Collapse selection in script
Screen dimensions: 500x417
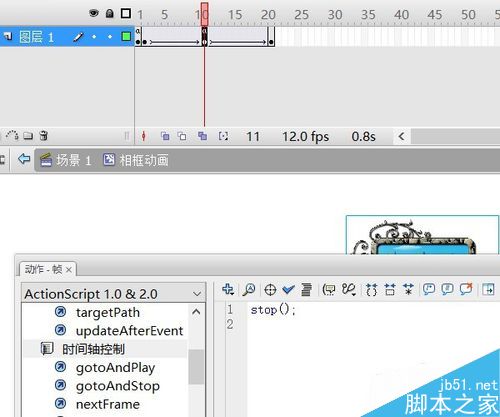coord(390,289)
